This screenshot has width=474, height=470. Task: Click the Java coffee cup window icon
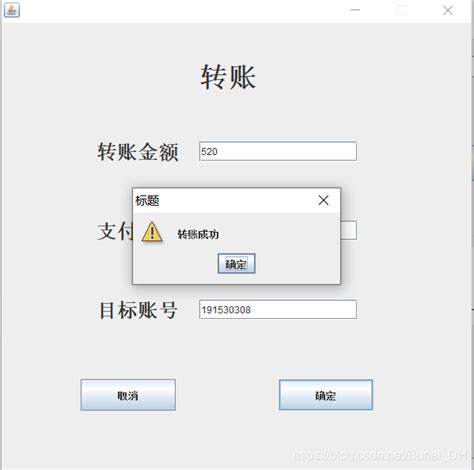12,10
